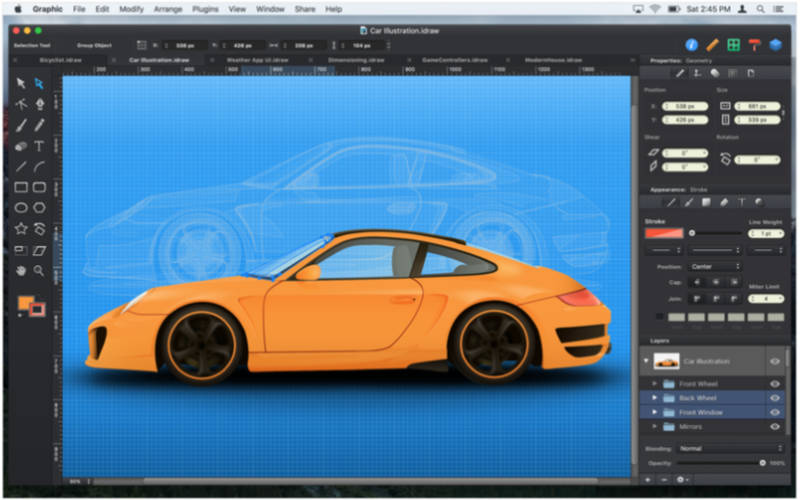Delete layer with minus button
This screenshot has width=800, height=500.
coord(664,480)
